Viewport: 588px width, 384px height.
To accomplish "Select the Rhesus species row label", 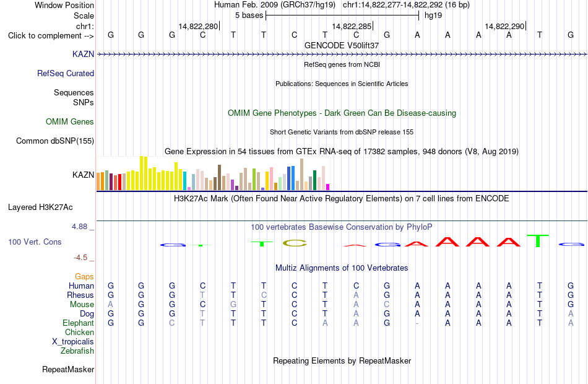I will coord(80,295).
